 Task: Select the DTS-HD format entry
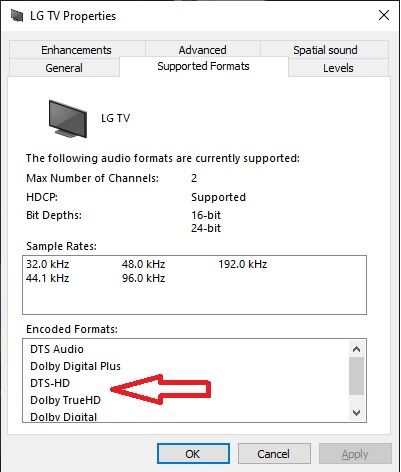click(x=50, y=383)
